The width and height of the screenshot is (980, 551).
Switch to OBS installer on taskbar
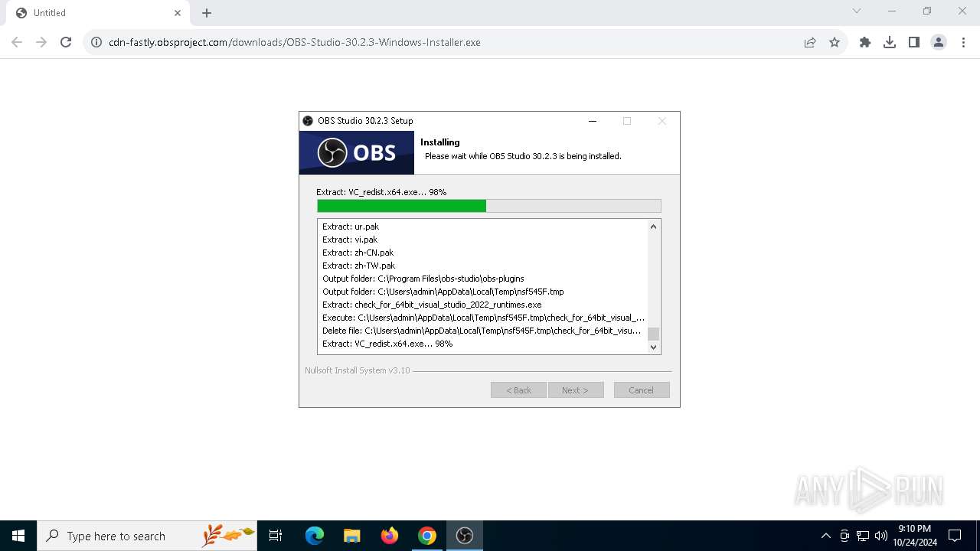pyautogui.click(x=465, y=536)
